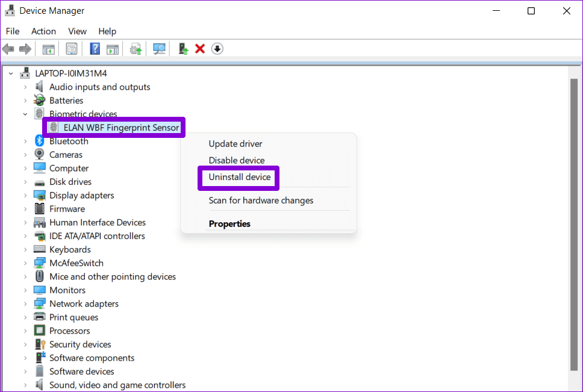Click the Forward arrow toolbar icon

click(25, 49)
